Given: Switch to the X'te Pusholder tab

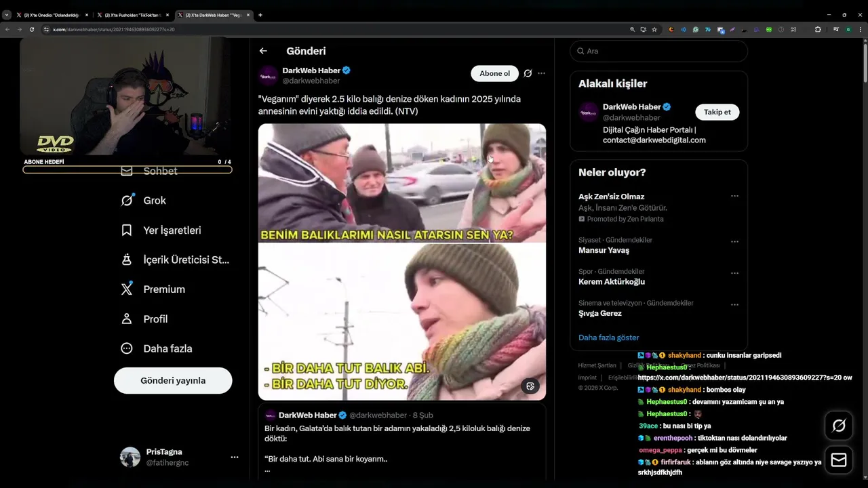Looking at the screenshot, I should 132,15.
